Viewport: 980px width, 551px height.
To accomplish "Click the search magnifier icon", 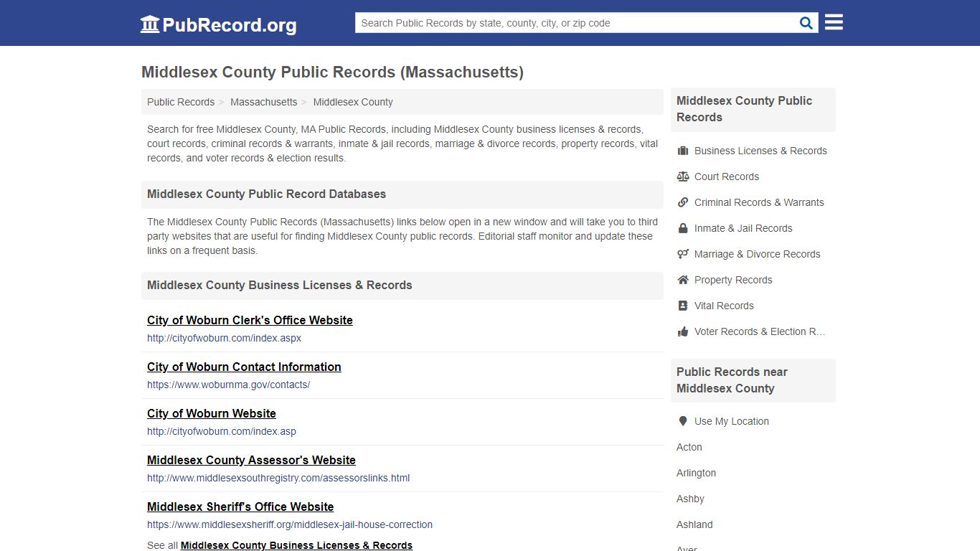I will pos(806,23).
